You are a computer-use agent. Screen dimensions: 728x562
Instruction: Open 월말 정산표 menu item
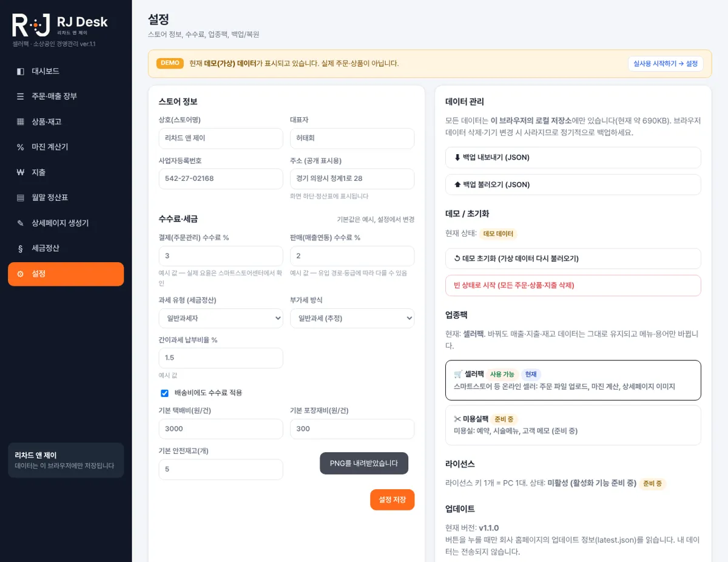tap(66, 197)
